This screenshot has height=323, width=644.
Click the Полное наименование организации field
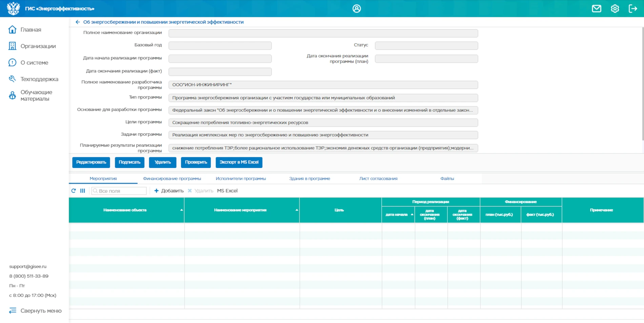coord(323,33)
